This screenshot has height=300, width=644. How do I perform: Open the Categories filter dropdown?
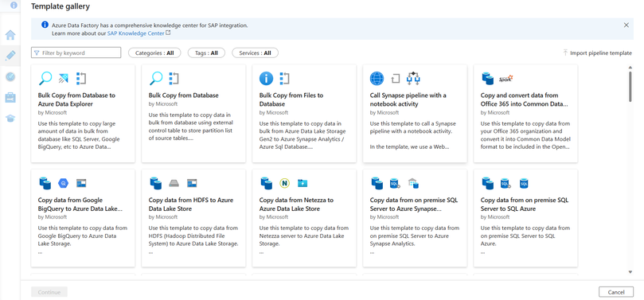point(154,53)
